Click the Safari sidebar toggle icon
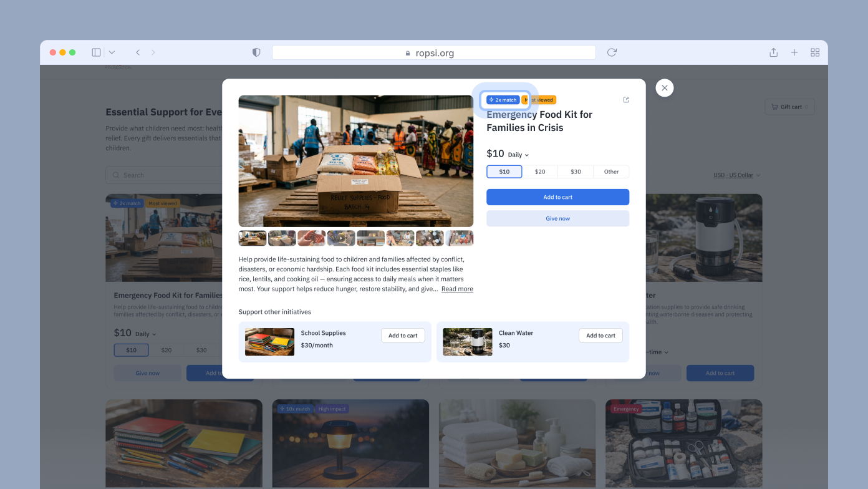Viewport: 868px width, 489px height. (96, 52)
